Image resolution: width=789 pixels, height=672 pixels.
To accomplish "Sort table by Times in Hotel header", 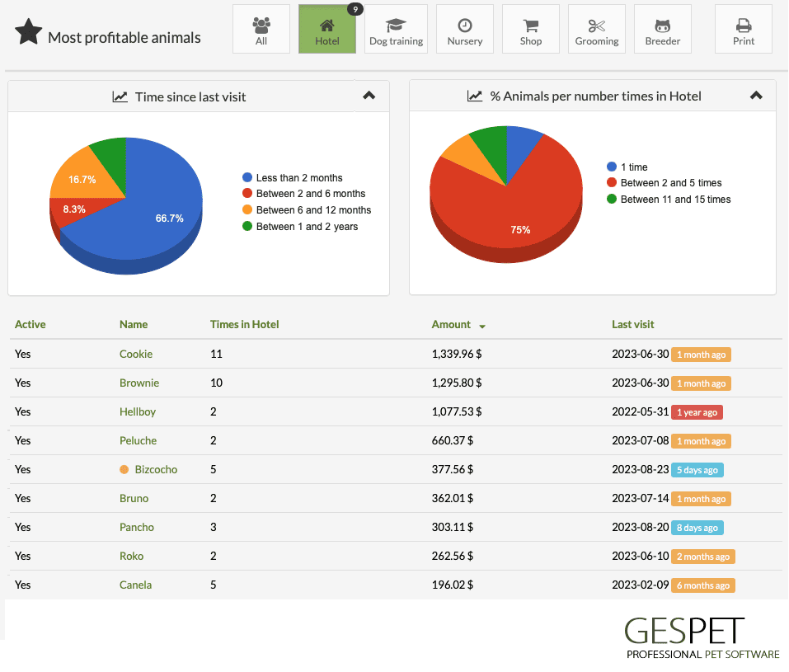I will coord(245,325).
